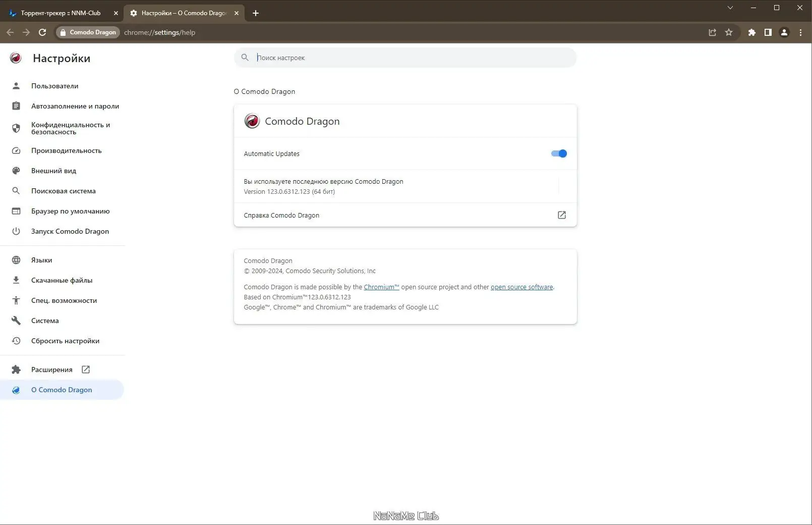This screenshot has width=812, height=525.
Task: Click the clipboard icon beside Автозаполнение
Action: 16,106
